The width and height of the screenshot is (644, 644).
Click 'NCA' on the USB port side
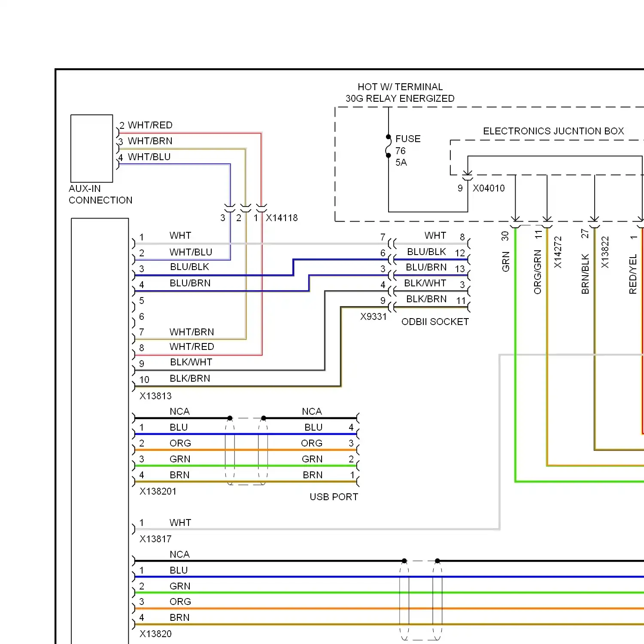[312, 411]
